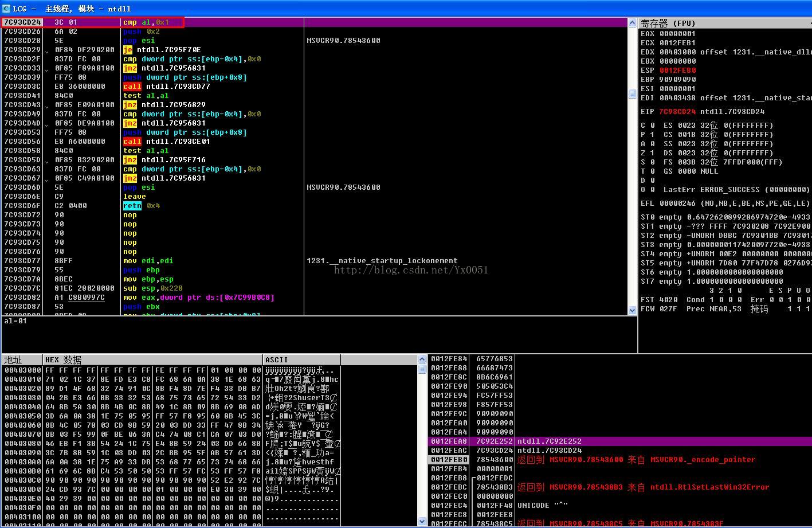Toggle the T 0 trap flag
This screenshot has height=528, width=812.
[648, 171]
